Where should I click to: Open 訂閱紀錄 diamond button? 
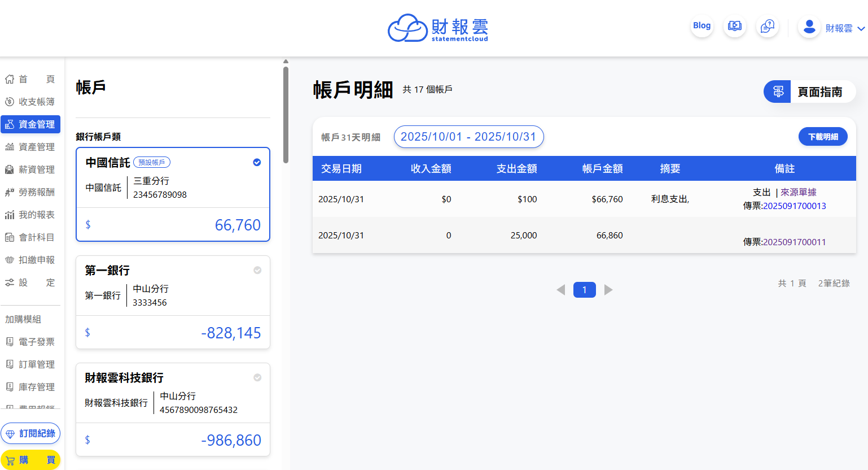(30, 433)
